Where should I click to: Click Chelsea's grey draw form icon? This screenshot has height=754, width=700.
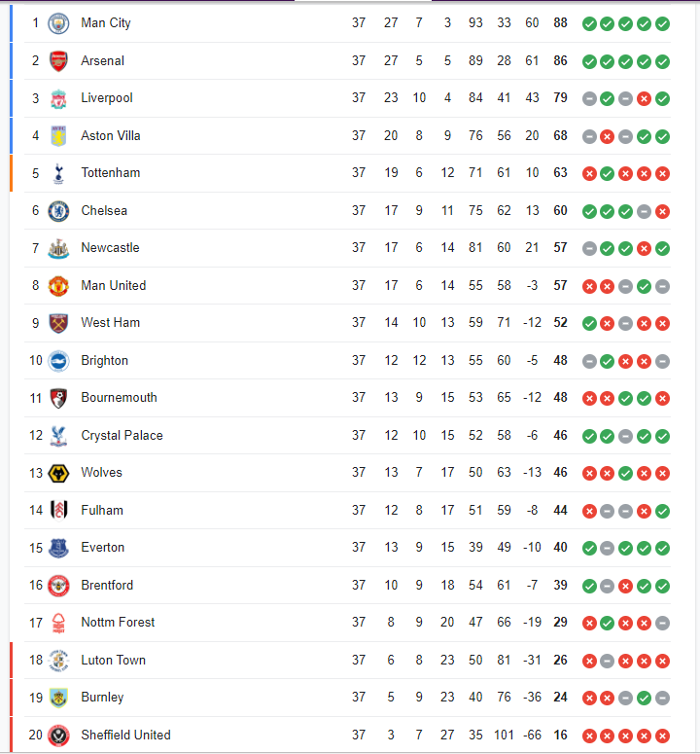[644, 211]
